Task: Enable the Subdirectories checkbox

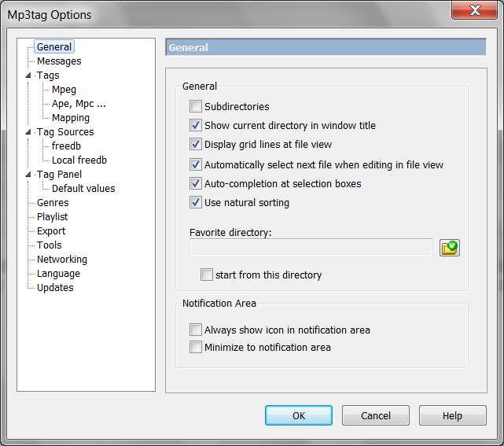Action: tap(196, 106)
